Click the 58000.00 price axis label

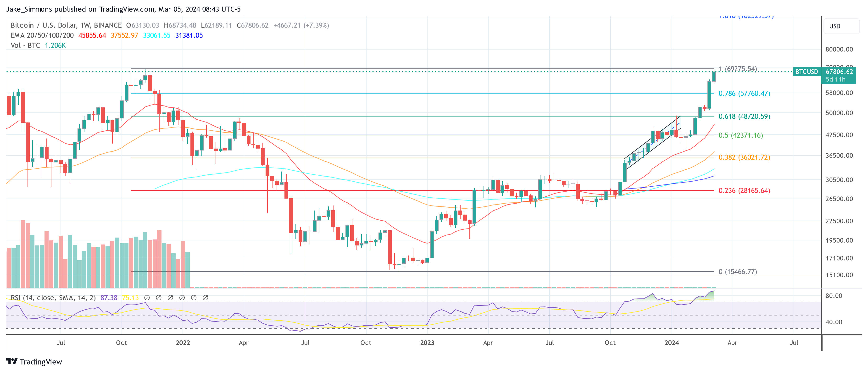click(x=839, y=93)
